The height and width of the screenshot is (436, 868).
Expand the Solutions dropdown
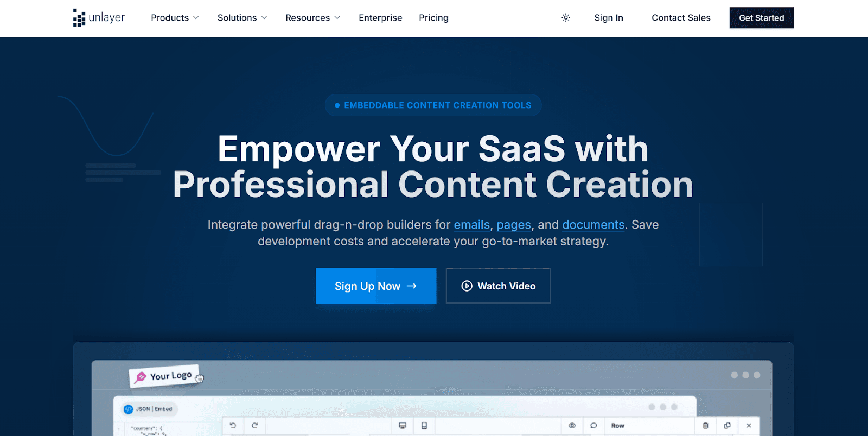coord(242,18)
